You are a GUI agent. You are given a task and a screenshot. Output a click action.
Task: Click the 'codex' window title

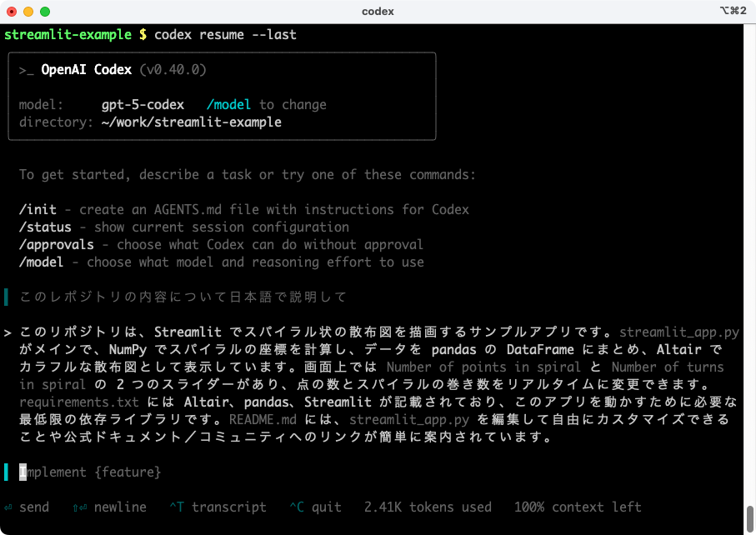378,12
